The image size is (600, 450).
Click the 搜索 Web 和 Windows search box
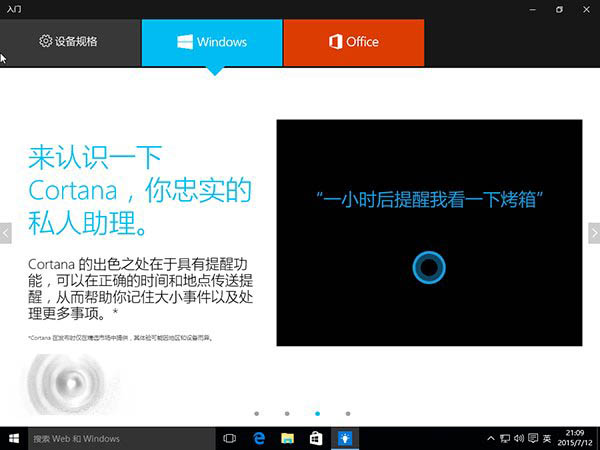[122, 439]
